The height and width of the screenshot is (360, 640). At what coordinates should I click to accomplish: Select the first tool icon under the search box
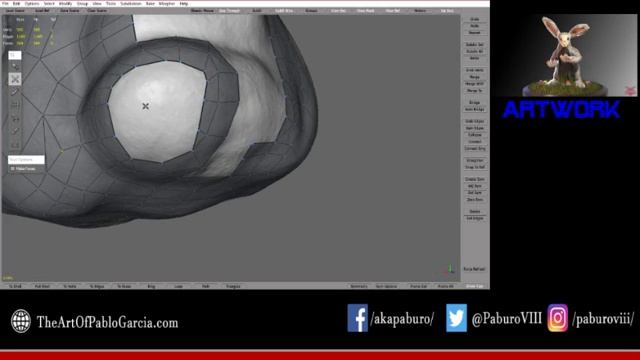(15, 66)
